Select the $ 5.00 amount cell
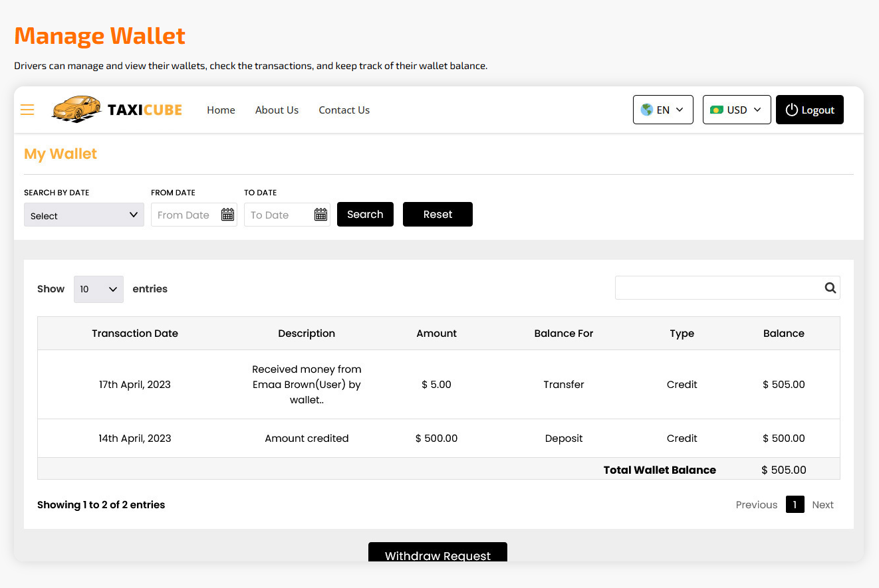Viewport: 879px width, 588px height. point(436,385)
